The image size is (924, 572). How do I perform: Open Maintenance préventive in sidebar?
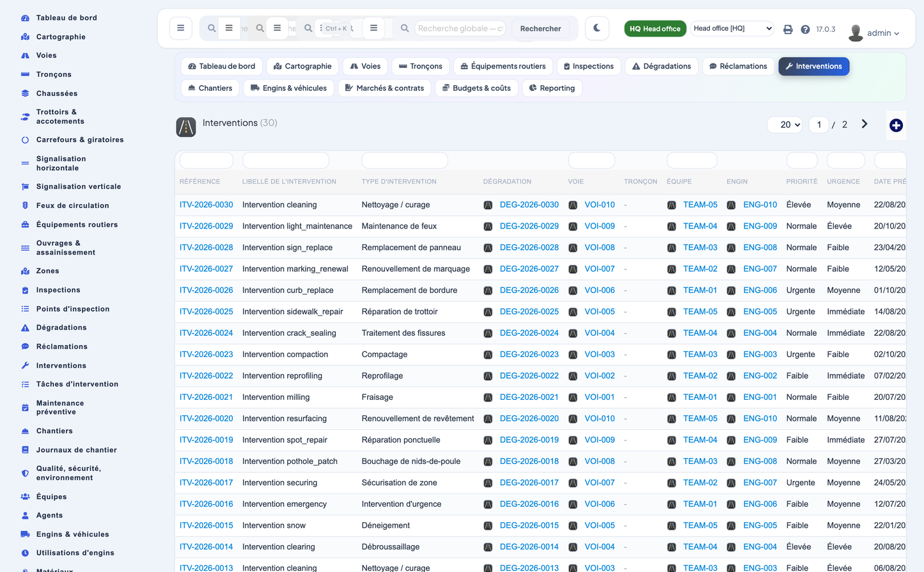pos(60,408)
